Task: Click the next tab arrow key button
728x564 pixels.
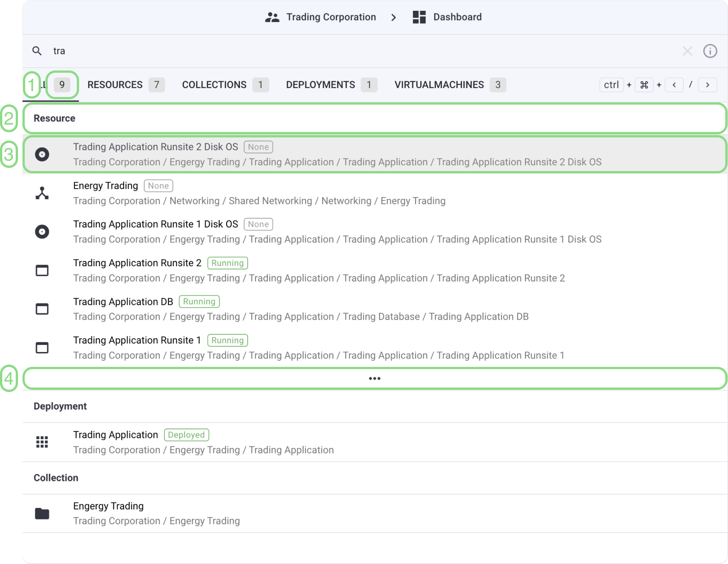Action: (707, 85)
